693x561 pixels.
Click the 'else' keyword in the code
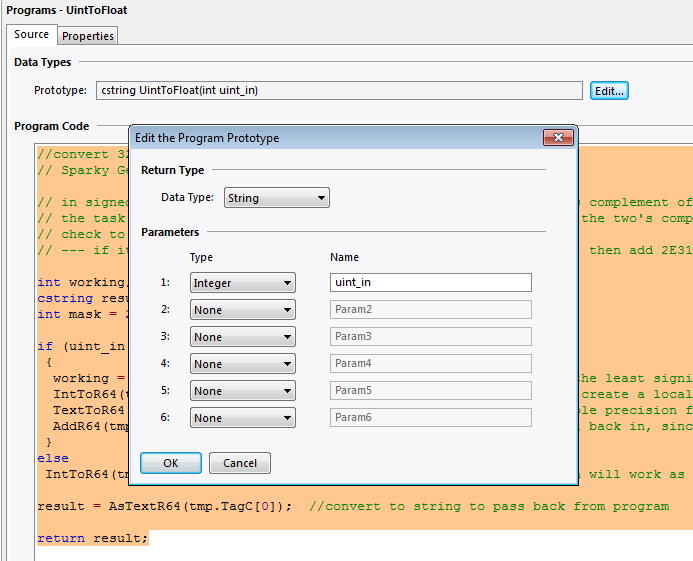point(53,458)
